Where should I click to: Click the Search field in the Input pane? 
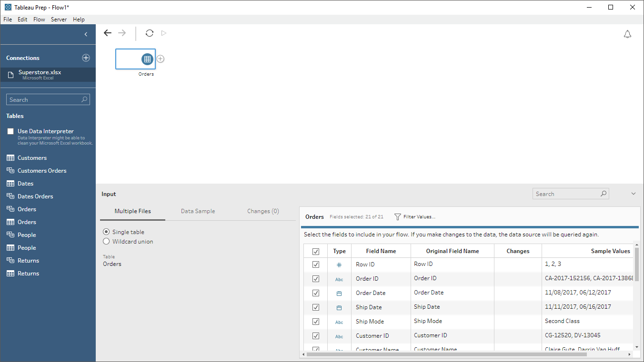(571, 194)
